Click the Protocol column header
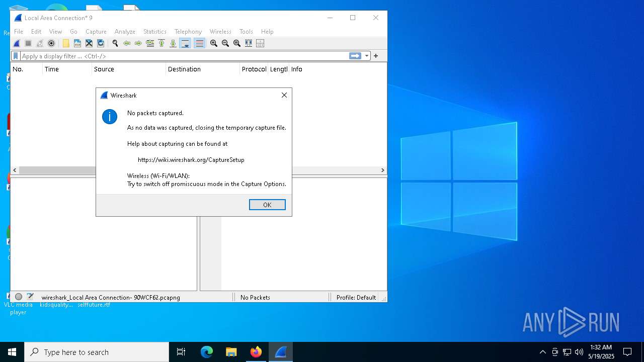 point(254,69)
